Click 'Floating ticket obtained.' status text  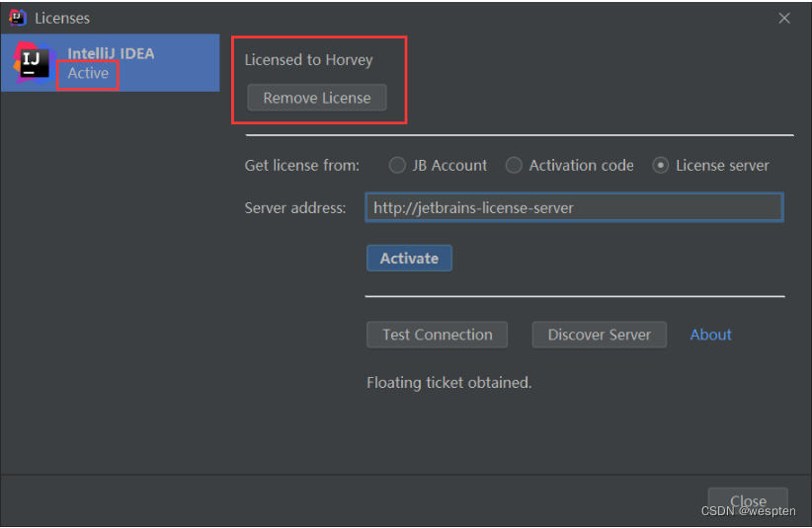pos(449,383)
